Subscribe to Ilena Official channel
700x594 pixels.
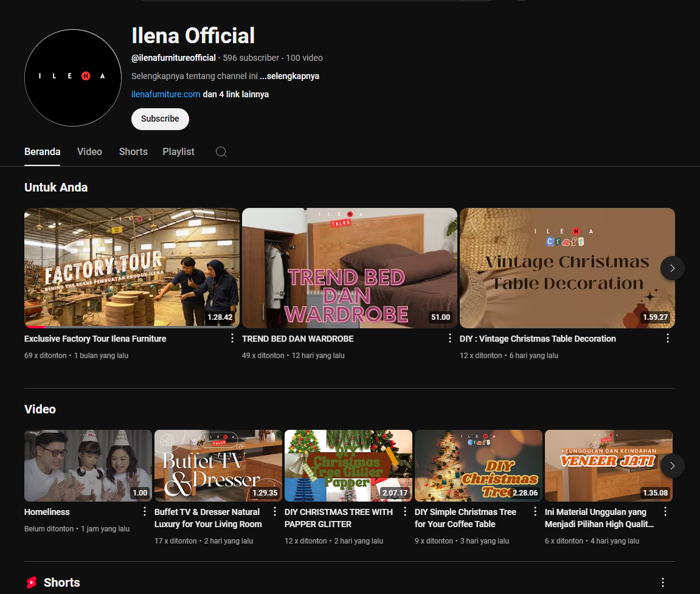click(160, 119)
